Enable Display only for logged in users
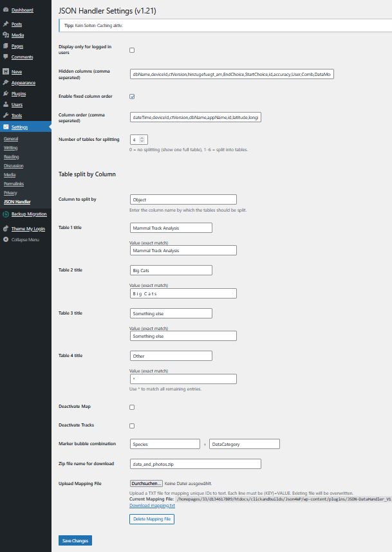 coord(132,50)
